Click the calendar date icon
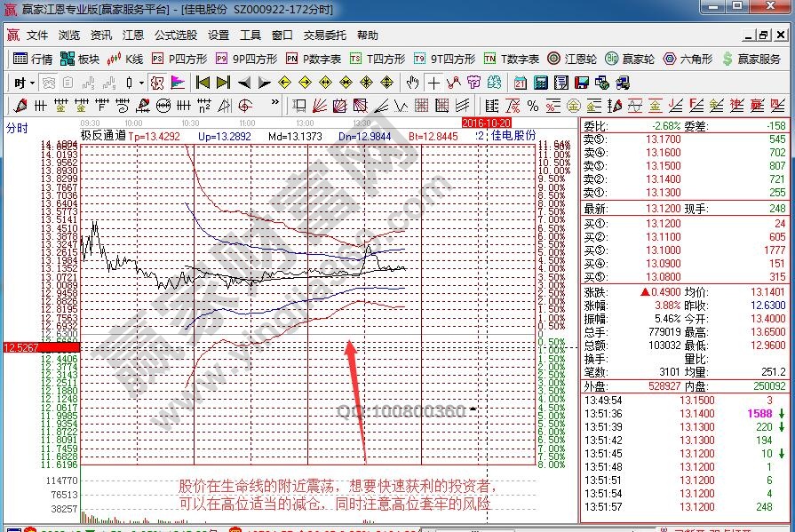The width and height of the screenshot is (795, 532). (521, 83)
